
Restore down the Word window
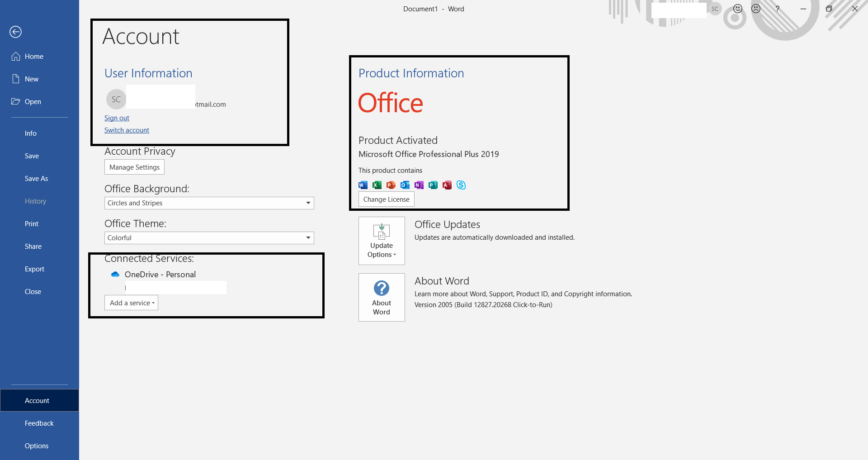coord(829,9)
